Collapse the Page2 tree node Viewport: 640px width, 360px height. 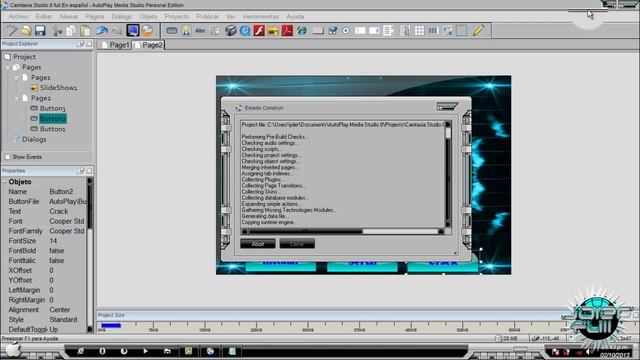point(17,98)
